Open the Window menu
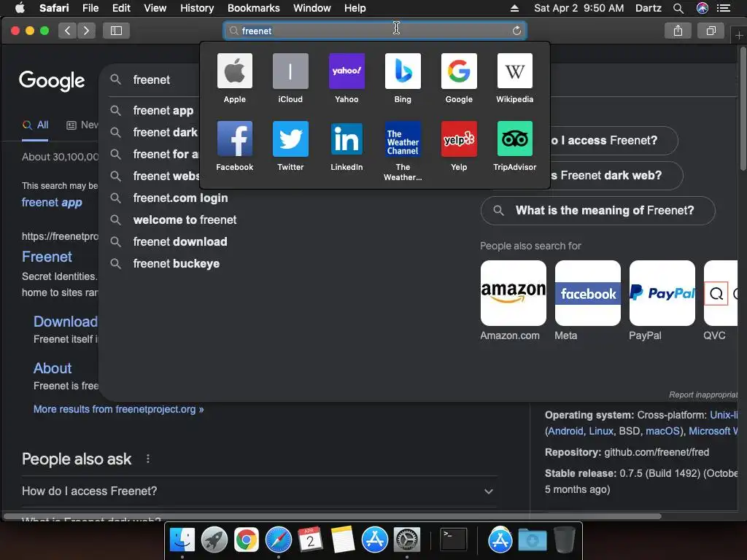The width and height of the screenshot is (747, 560). click(312, 8)
